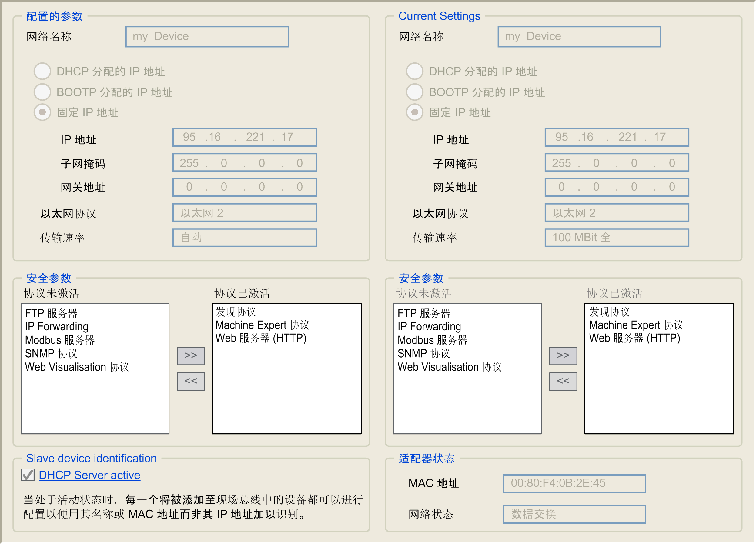The height and width of the screenshot is (544, 756).
Task: Select DHCP 分配的 IP 地址 radio in Current Settings
Action: tap(414, 71)
